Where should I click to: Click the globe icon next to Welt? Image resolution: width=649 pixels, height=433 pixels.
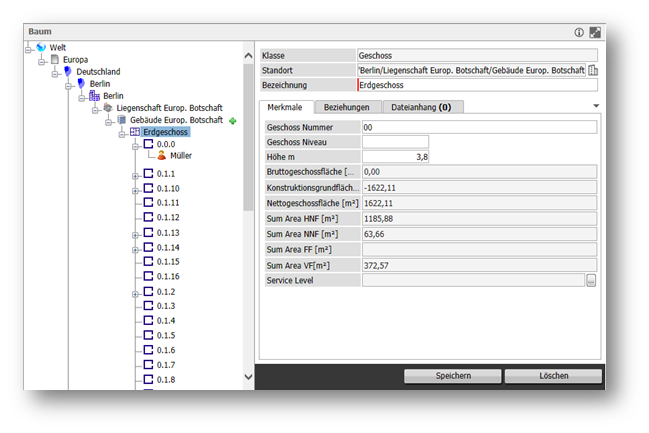pos(41,47)
